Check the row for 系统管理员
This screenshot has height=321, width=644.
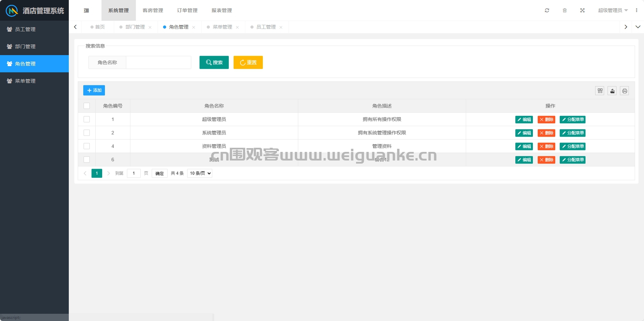(x=87, y=133)
